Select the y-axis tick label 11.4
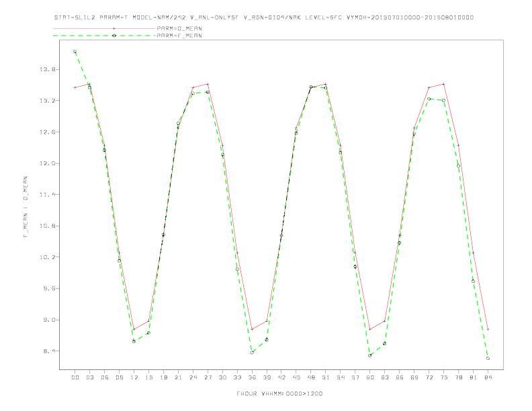 coord(47,195)
